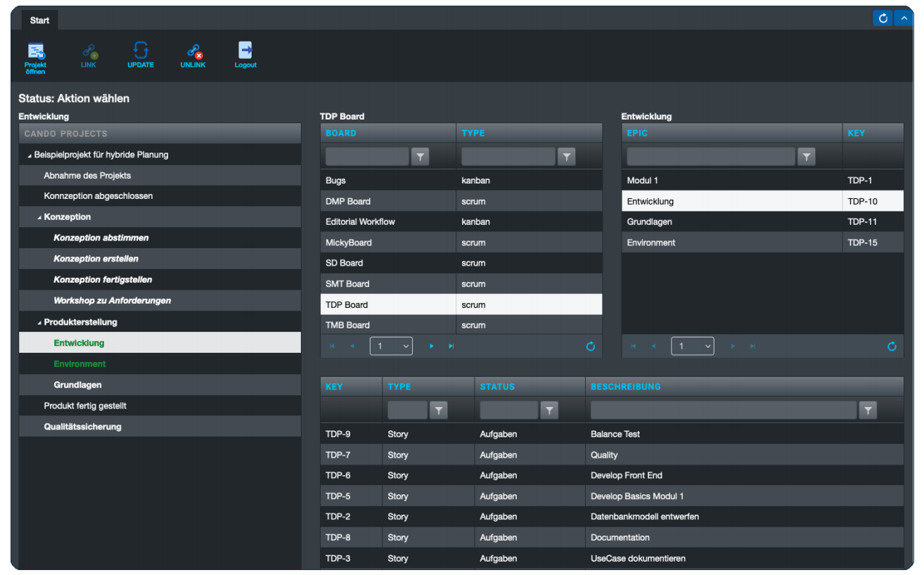The width and height of the screenshot is (924, 575).
Task: Select Environment tree item
Action: 160,364
